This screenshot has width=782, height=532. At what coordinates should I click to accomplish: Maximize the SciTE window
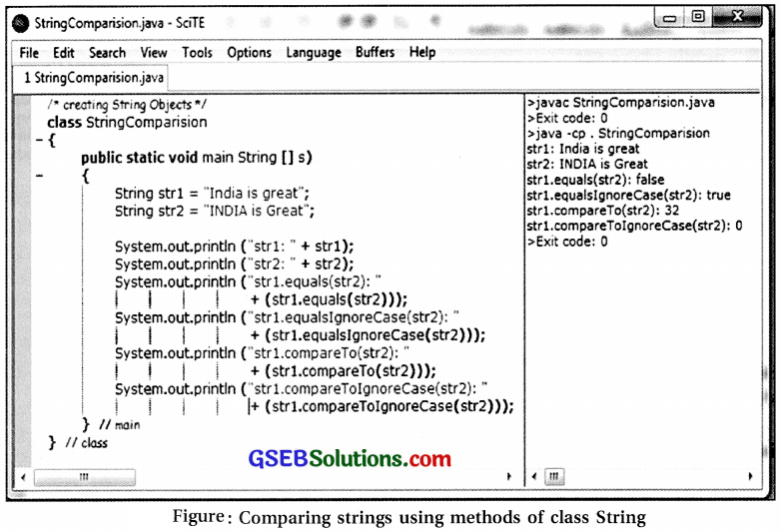698,17
